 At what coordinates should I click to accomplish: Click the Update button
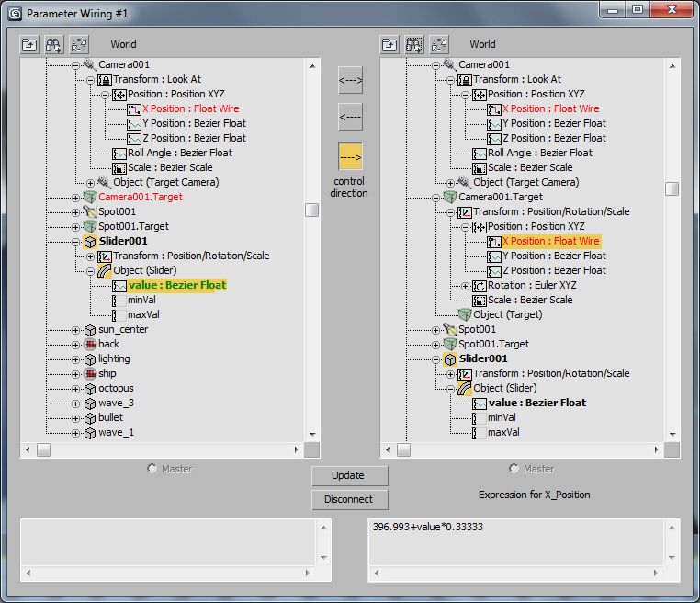(x=349, y=475)
